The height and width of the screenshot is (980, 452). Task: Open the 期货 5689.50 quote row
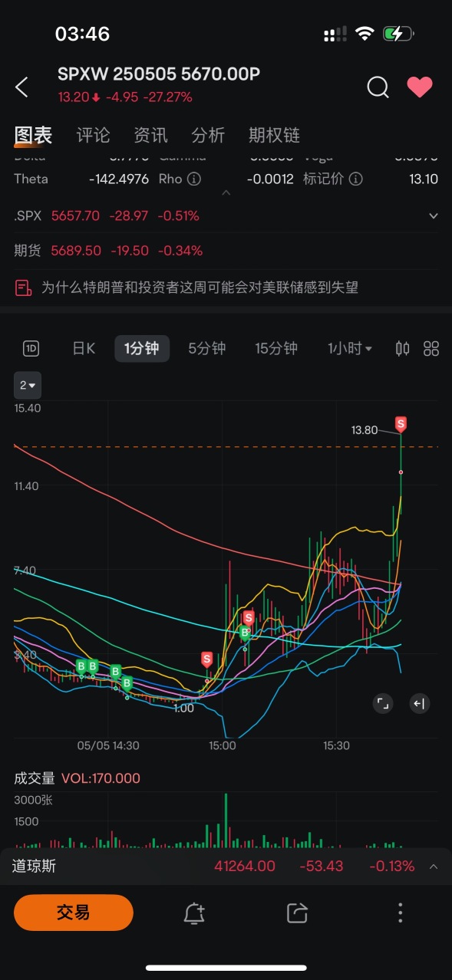click(x=226, y=251)
